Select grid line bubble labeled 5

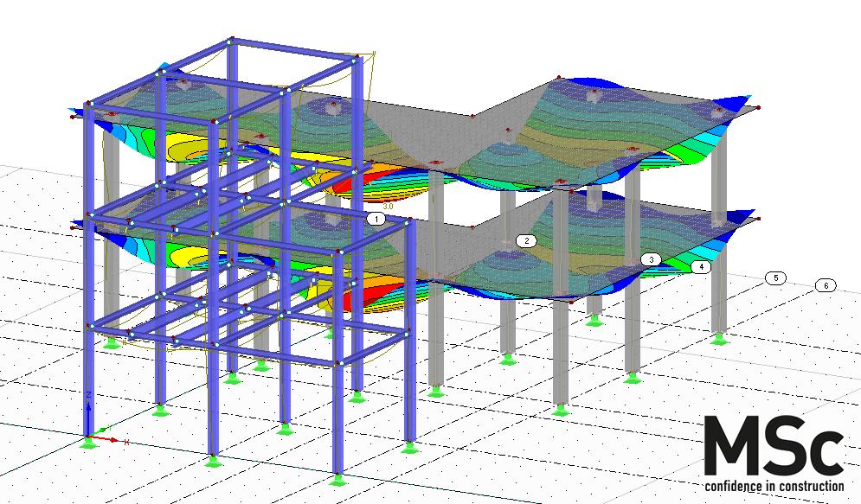pos(775,278)
